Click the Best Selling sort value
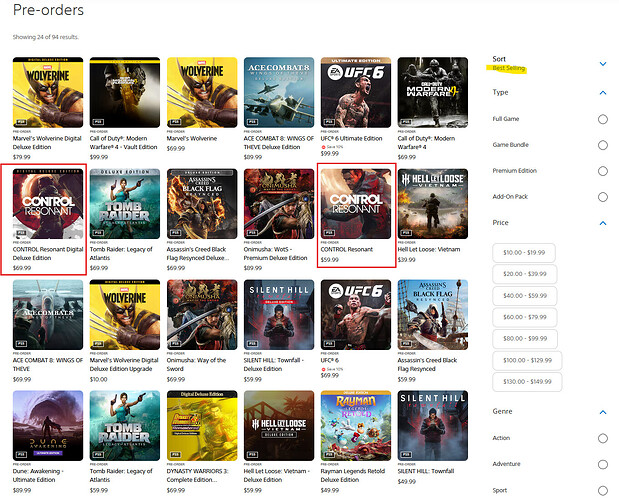 coord(508,68)
